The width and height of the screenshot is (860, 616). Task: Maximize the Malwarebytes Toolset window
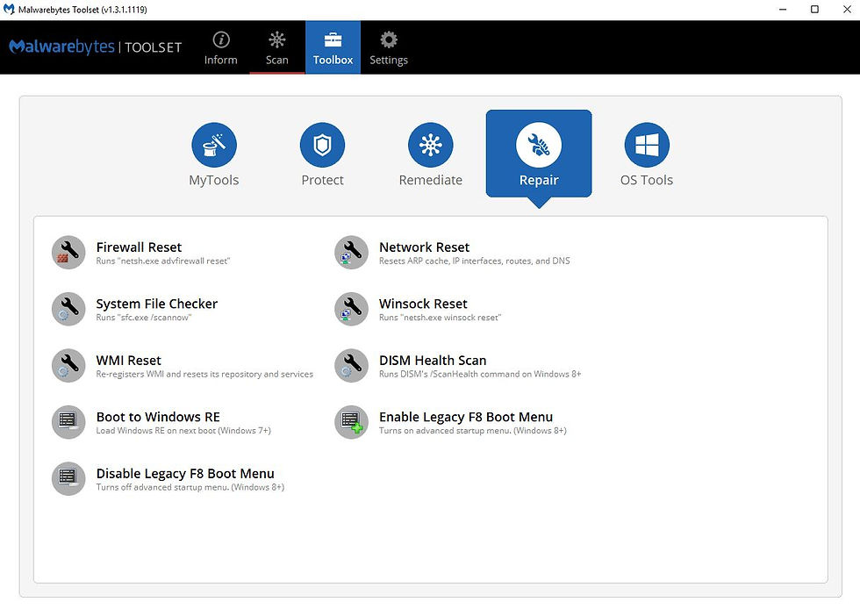pos(814,10)
